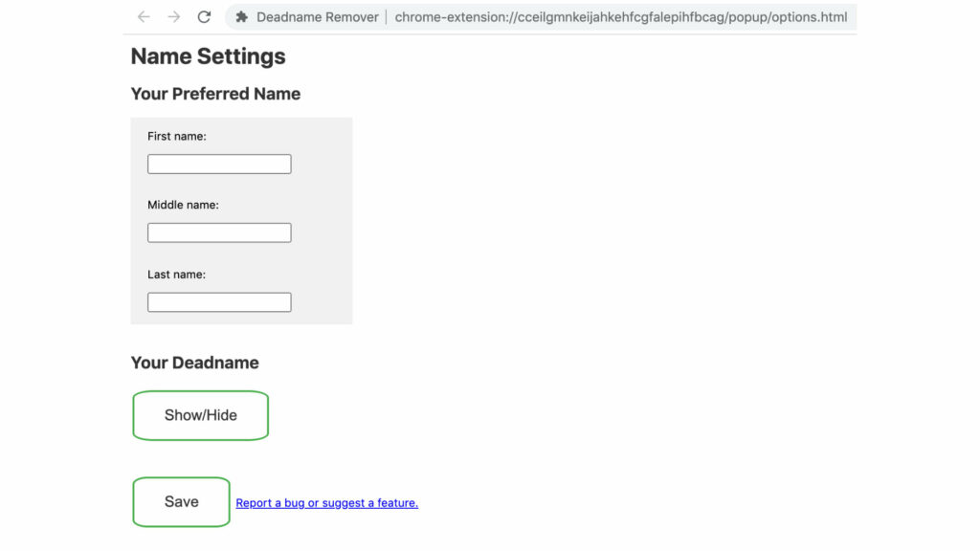Click the Deadname Remover extension name
980x551 pixels.
tap(318, 17)
